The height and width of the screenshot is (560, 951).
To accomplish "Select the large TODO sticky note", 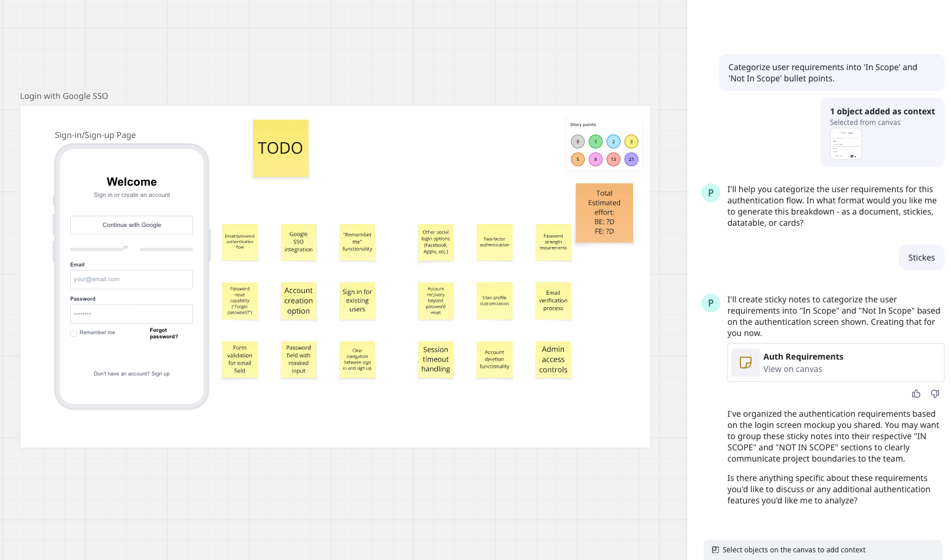I will [281, 148].
